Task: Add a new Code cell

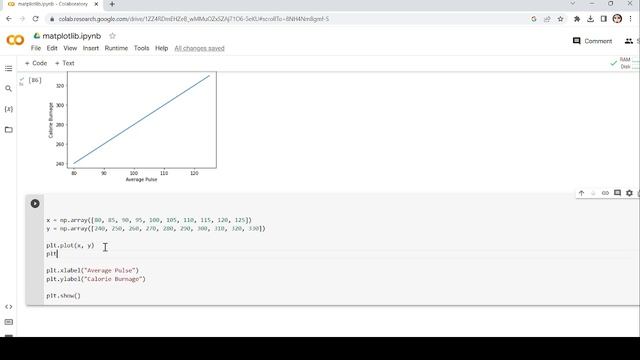Action: click(x=36, y=63)
